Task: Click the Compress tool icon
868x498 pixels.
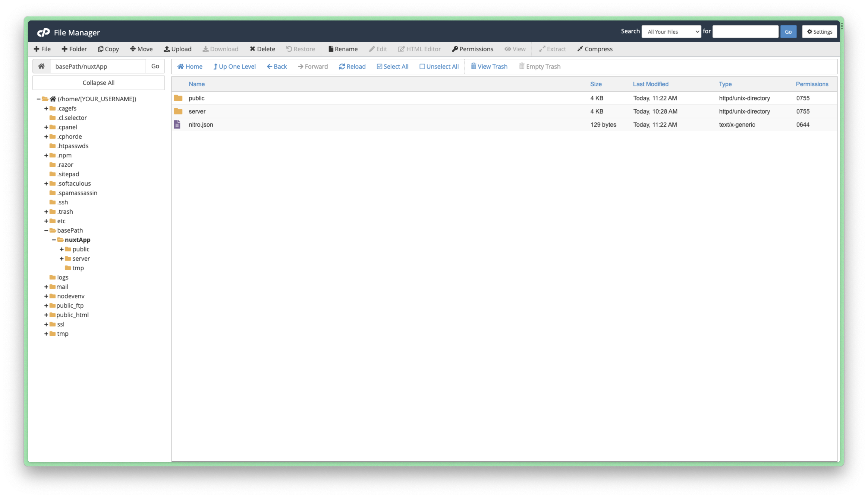Action: click(580, 49)
